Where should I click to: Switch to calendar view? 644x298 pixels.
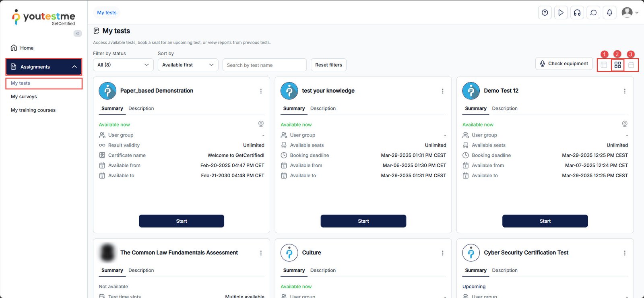[631, 65]
